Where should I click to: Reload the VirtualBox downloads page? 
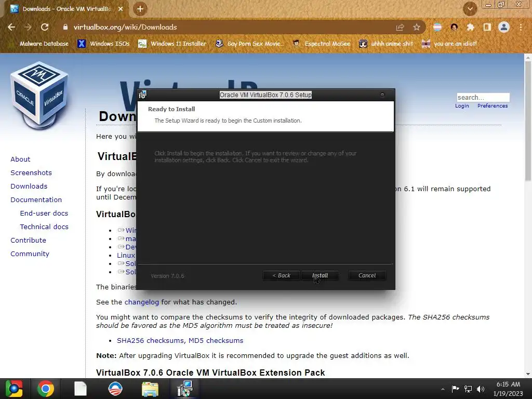45,27
